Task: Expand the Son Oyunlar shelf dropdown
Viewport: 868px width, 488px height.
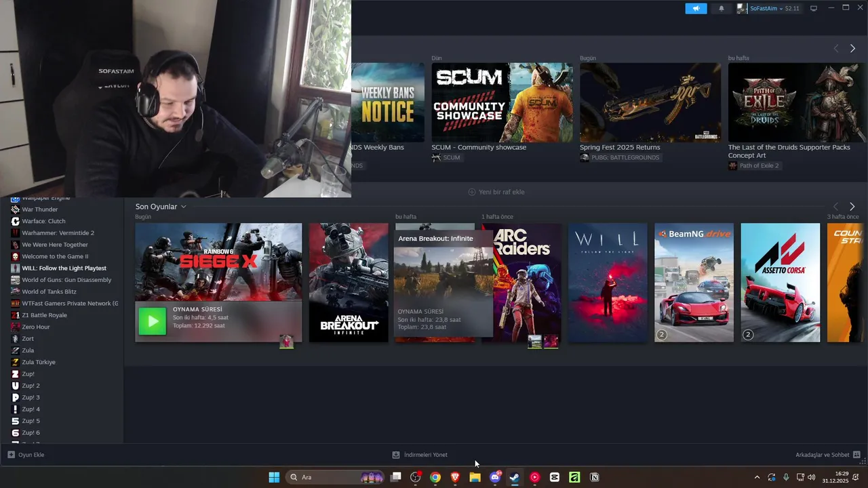Action: [183, 207]
